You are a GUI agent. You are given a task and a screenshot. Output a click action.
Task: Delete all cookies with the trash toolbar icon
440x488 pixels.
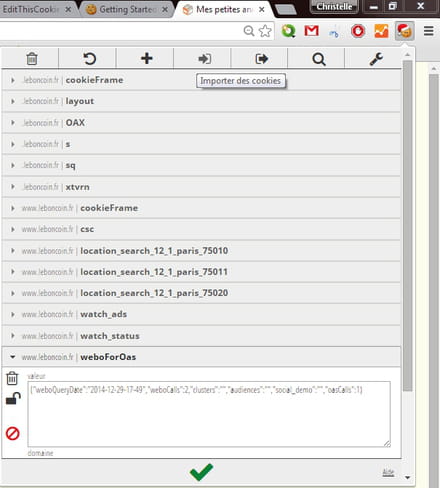[32, 59]
